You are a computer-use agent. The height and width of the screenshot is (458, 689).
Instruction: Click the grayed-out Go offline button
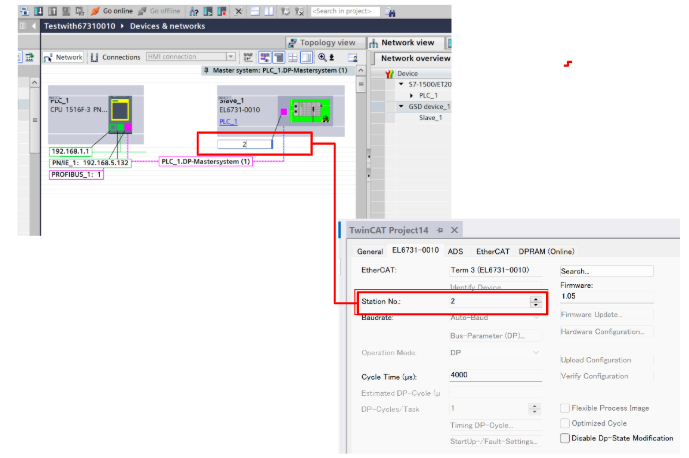159,11
